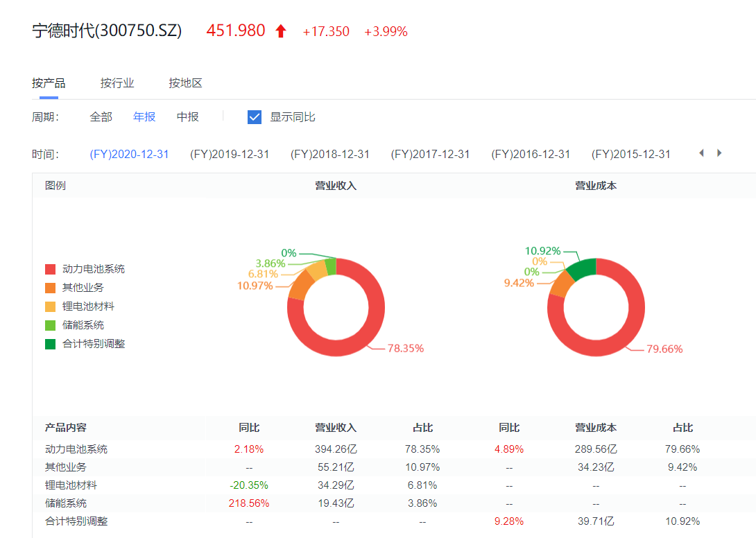Switch to the 按行业 tab
Screen dimensions: 756x538
[x=117, y=83]
